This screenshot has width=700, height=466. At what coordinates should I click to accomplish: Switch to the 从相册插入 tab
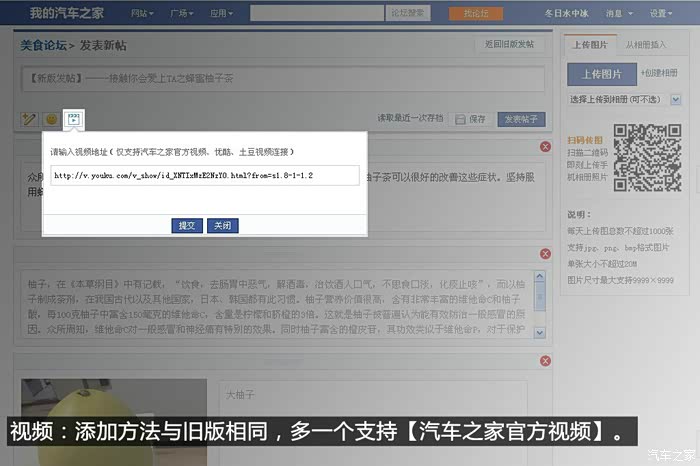point(646,45)
